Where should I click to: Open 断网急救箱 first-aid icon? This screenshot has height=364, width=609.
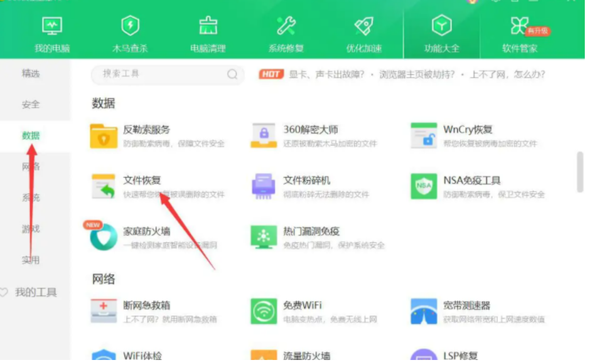pos(104,311)
